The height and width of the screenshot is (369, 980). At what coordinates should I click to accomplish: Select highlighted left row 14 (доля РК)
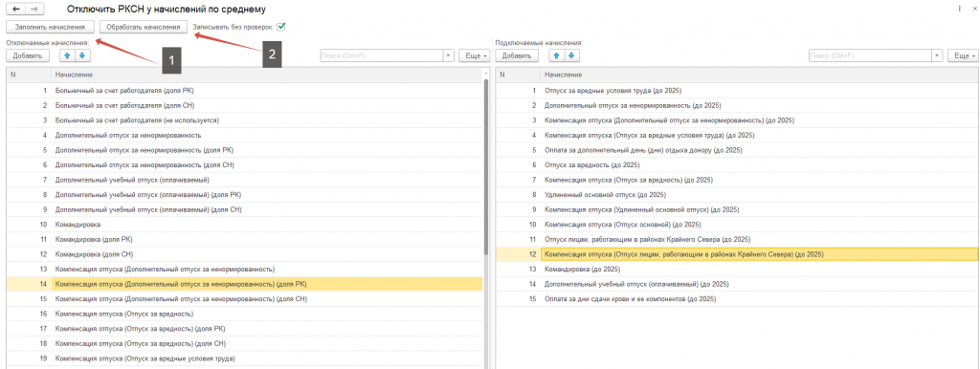[x=245, y=284]
